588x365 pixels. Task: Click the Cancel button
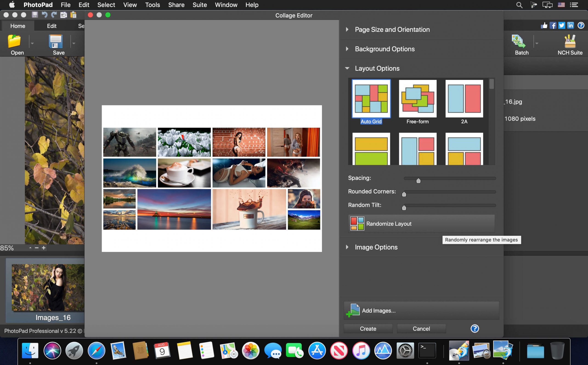click(x=421, y=328)
